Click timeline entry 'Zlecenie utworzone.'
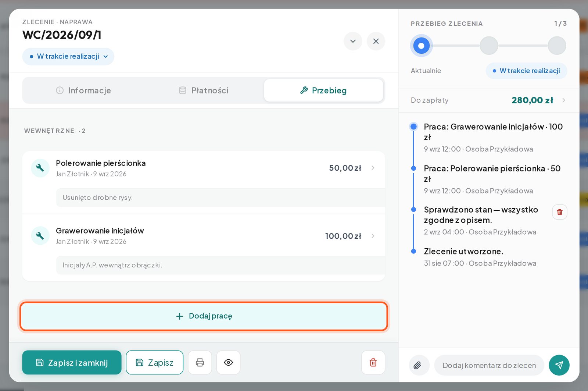 click(x=464, y=252)
